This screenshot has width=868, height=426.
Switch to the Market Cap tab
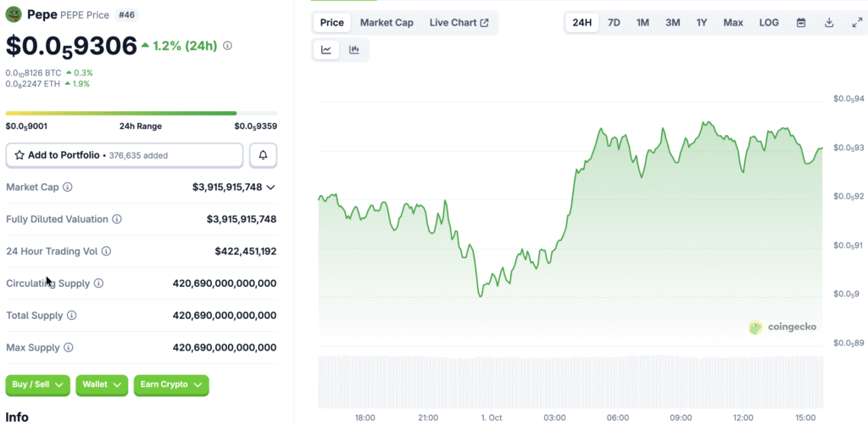pyautogui.click(x=387, y=23)
